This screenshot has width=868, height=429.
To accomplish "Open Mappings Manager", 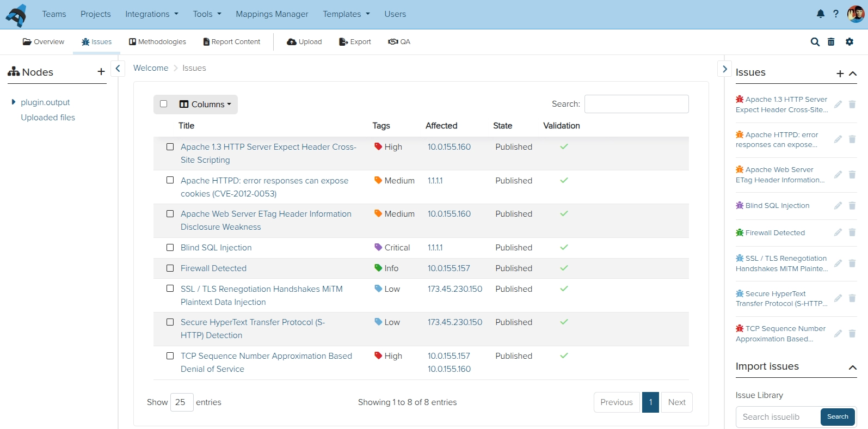I will [272, 14].
